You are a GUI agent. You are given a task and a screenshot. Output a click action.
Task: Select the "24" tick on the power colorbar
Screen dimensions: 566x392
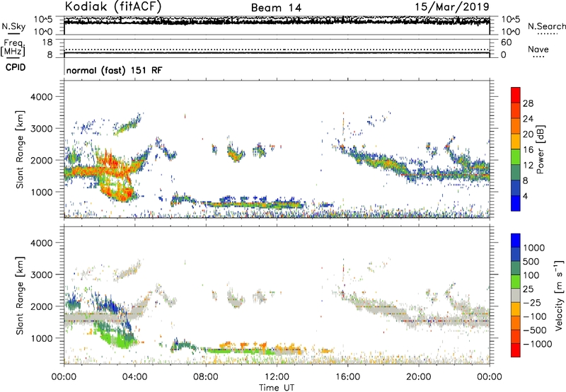528,119
